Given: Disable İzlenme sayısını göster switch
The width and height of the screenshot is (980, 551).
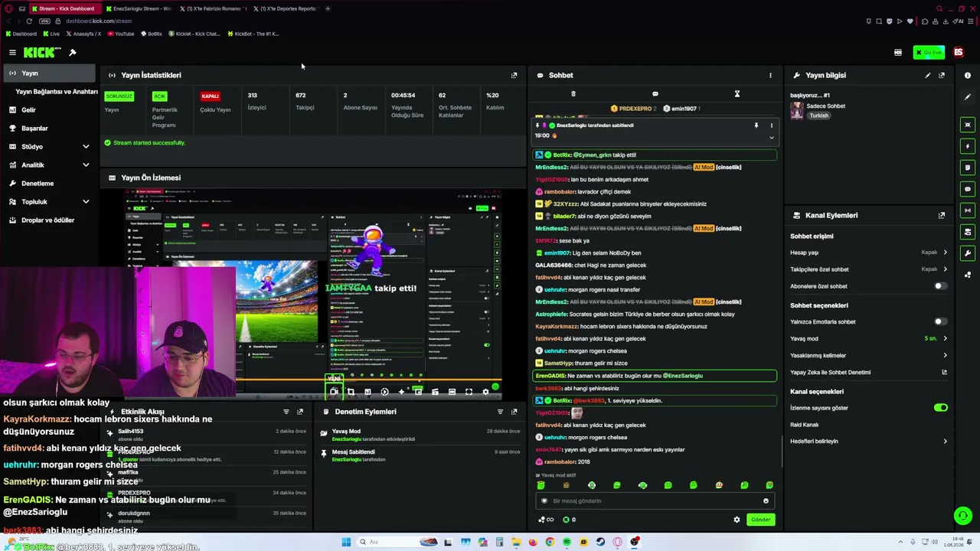Looking at the screenshot, I should (940, 408).
